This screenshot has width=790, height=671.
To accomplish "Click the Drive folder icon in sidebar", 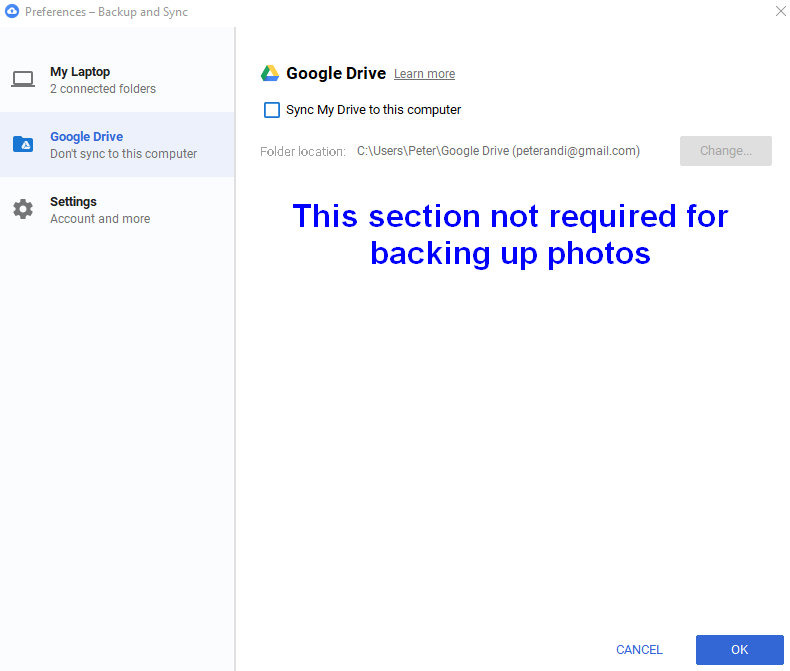I will pyautogui.click(x=23, y=144).
